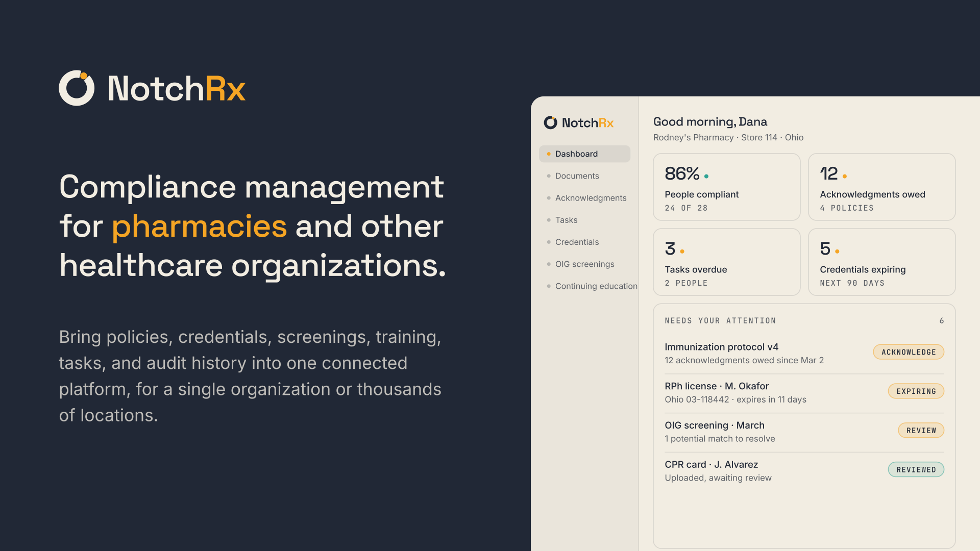The image size is (980, 551).
Task: Click the large NotchRx wordmark
Action: click(177, 89)
